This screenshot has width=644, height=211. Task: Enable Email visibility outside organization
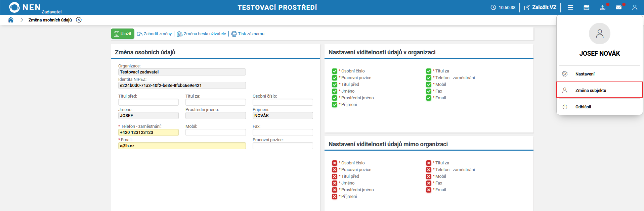tap(429, 190)
